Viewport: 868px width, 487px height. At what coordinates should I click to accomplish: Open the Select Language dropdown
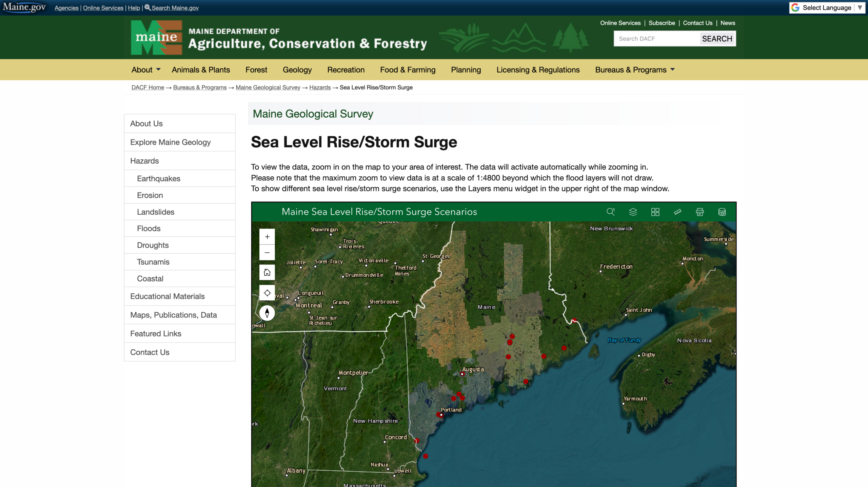coord(827,8)
